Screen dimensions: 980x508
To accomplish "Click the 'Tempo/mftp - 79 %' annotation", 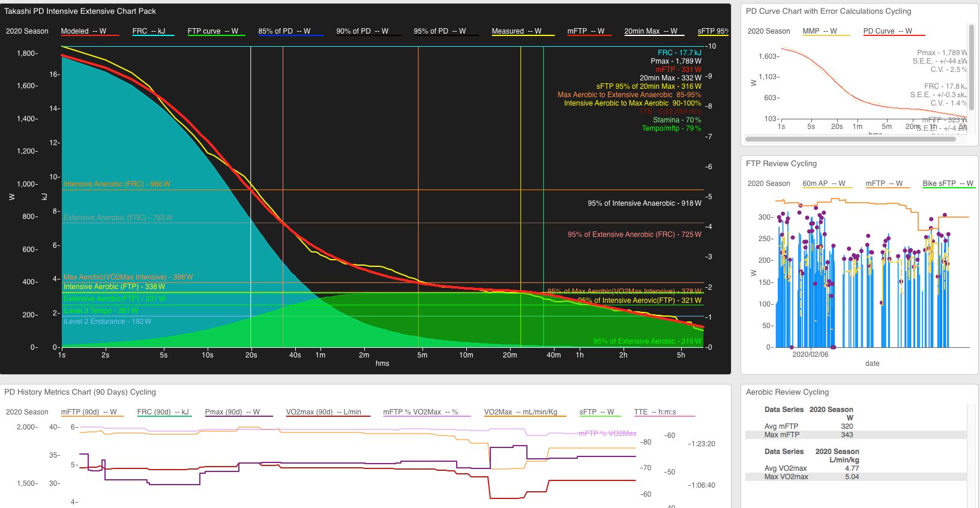I will [x=672, y=128].
